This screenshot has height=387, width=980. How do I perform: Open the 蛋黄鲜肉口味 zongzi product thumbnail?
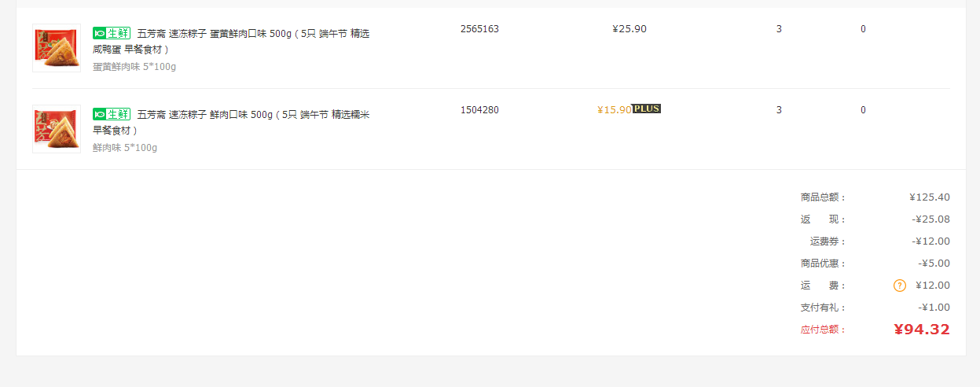tap(57, 48)
